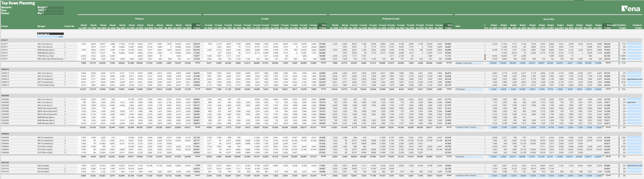Screen dimensions: 644x179
Task: Click the checkmark in the row totaling 23,968
Action: tap(485, 82)
